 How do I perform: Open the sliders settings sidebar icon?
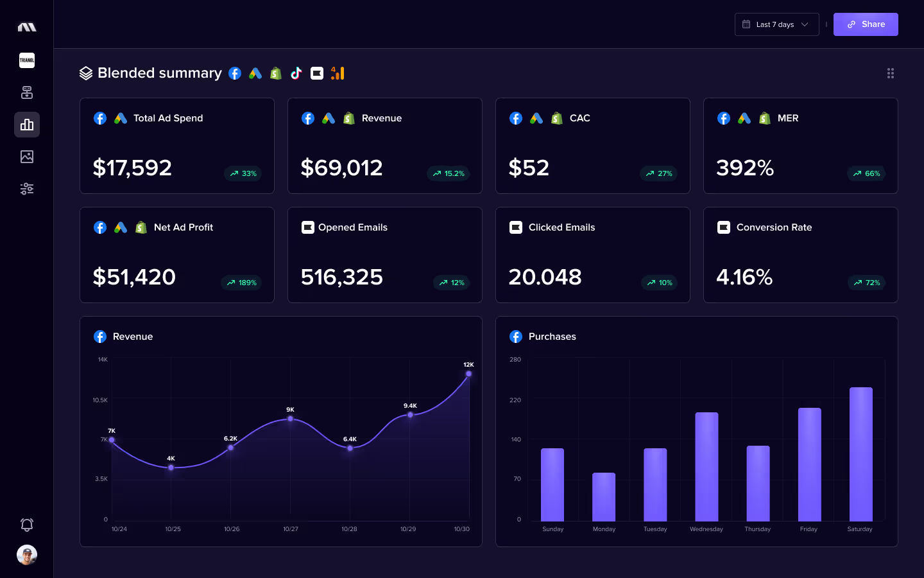pos(27,189)
